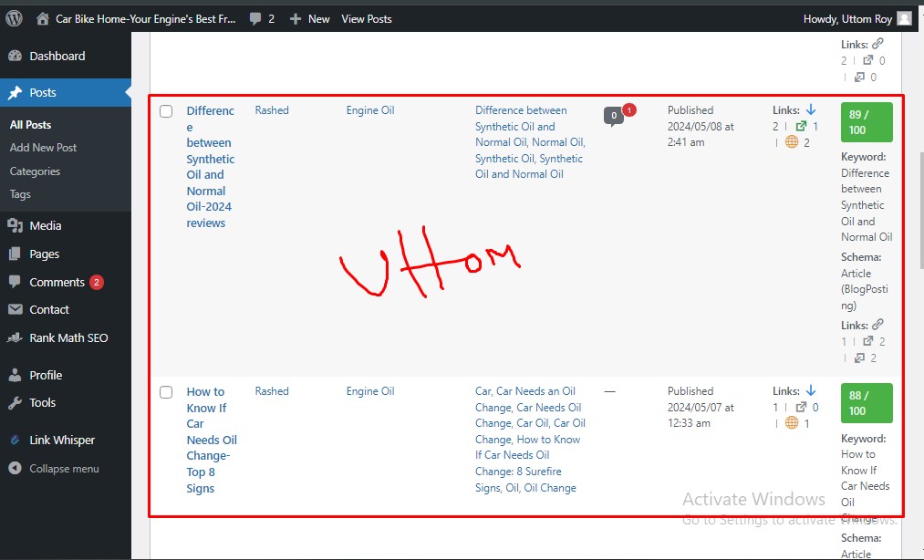The image size is (924, 560).
Task: Click author Rashed on Oil Change post row
Action: (x=272, y=391)
